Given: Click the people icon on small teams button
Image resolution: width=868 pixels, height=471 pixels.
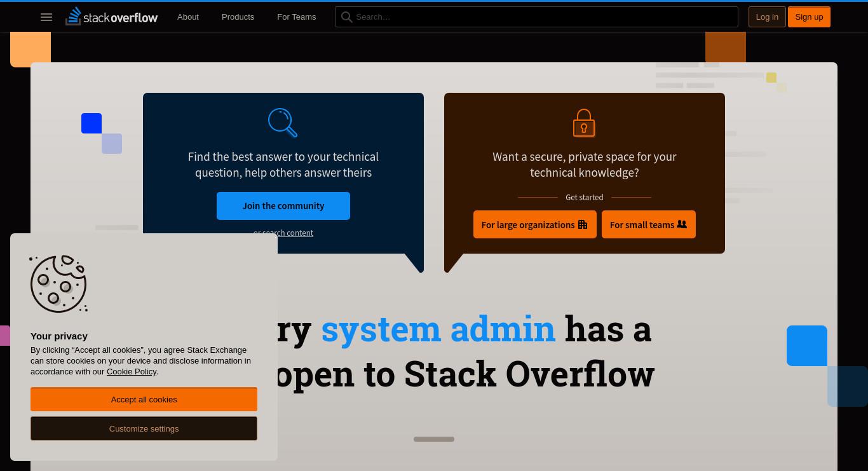Looking at the screenshot, I should pyautogui.click(x=682, y=224).
